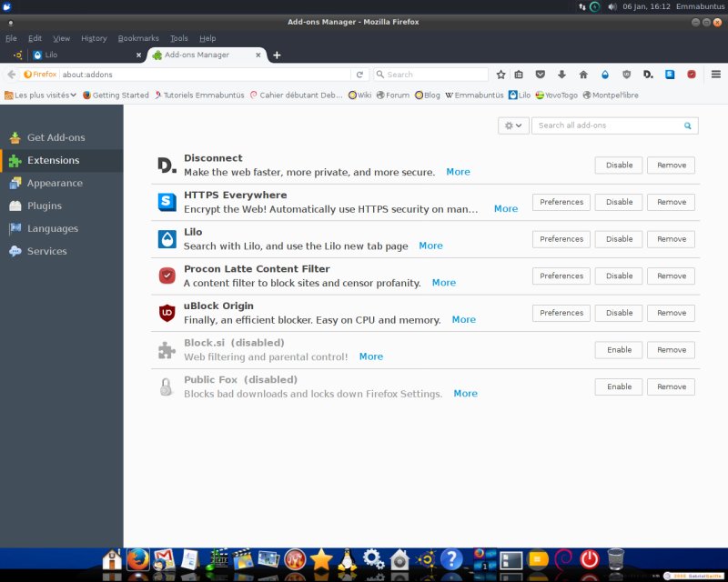The width and height of the screenshot is (728, 582).
Task: Remove the Disconnect extension
Action: 671,166
